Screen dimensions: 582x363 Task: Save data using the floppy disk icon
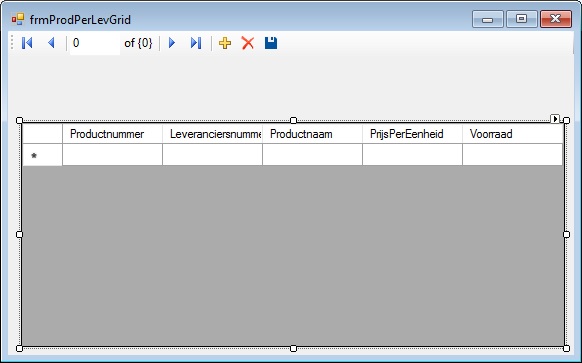271,43
